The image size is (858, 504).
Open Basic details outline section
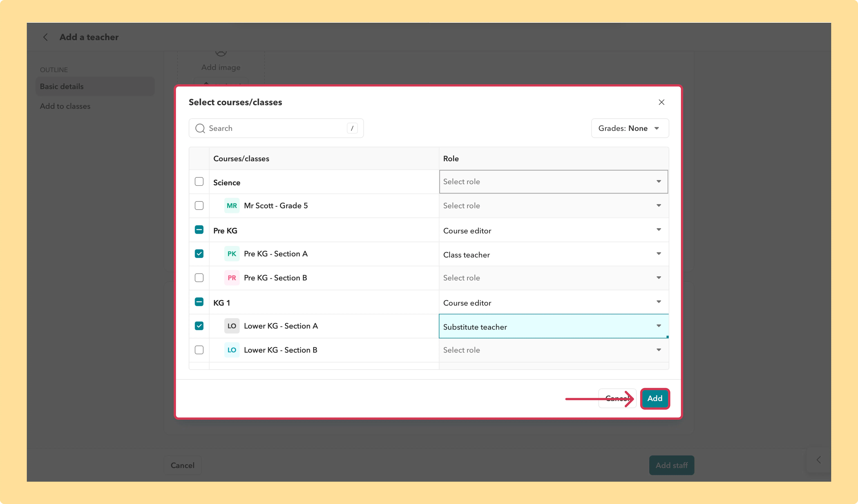(95, 86)
